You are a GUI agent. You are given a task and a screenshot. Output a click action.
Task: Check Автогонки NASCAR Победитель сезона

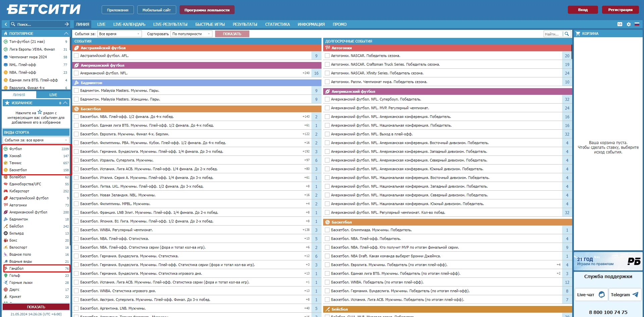(x=327, y=56)
